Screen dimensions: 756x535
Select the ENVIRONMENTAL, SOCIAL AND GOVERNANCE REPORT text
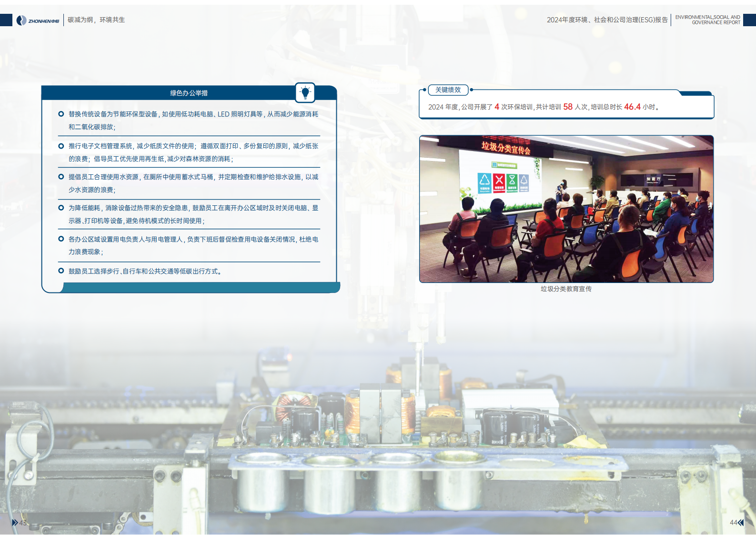tap(707, 20)
